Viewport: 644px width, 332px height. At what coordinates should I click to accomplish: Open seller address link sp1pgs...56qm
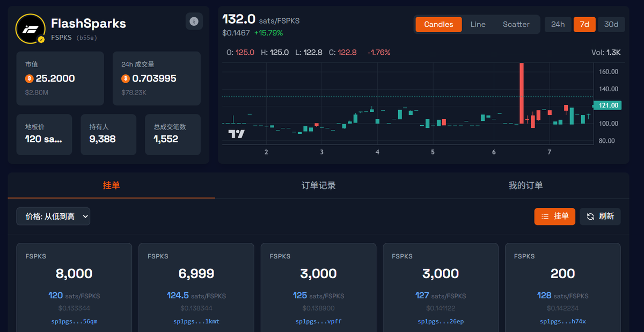tap(74, 321)
